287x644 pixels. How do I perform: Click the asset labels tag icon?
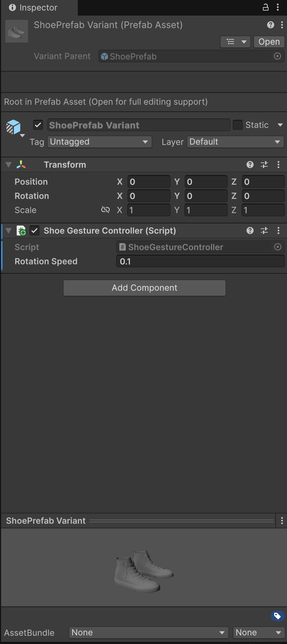point(278,616)
